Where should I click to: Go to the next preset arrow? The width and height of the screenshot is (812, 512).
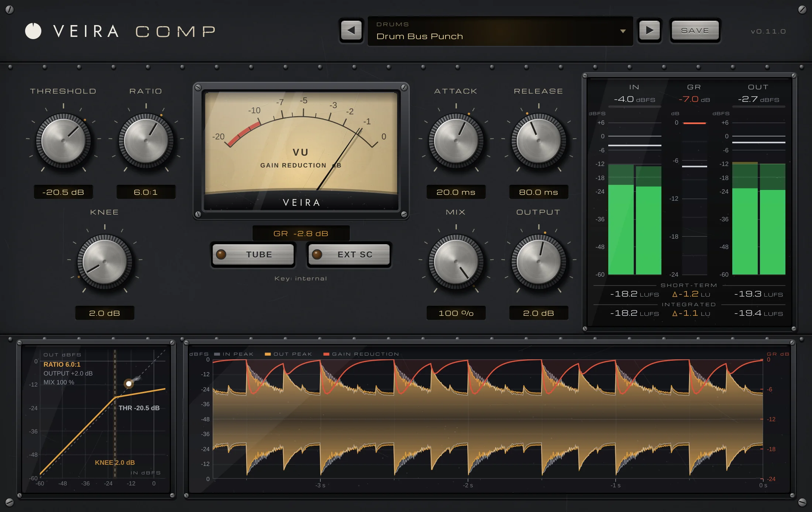click(650, 31)
